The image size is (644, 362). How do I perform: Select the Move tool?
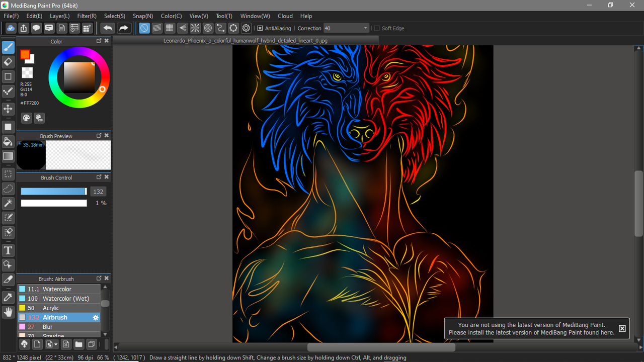(8, 109)
